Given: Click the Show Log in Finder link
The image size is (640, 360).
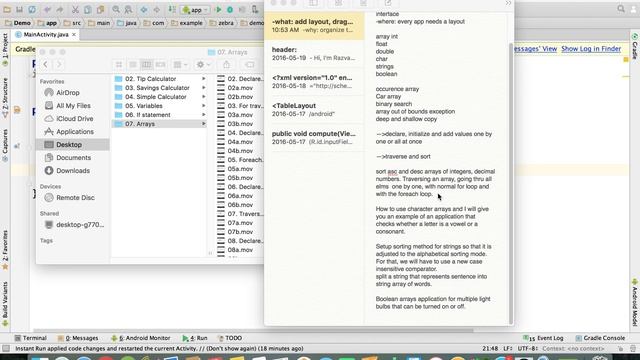Looking at the screenshot, I should [x=591, y=49].
